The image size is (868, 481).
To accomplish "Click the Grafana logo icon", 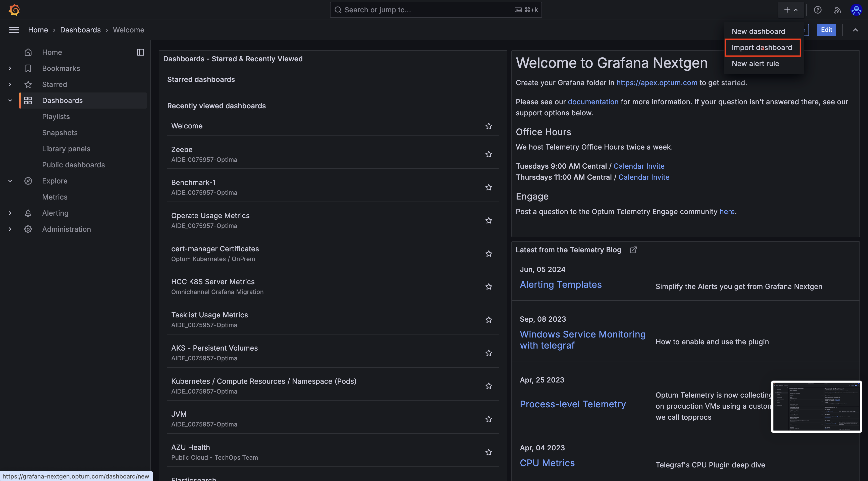I will click(14, 10).
